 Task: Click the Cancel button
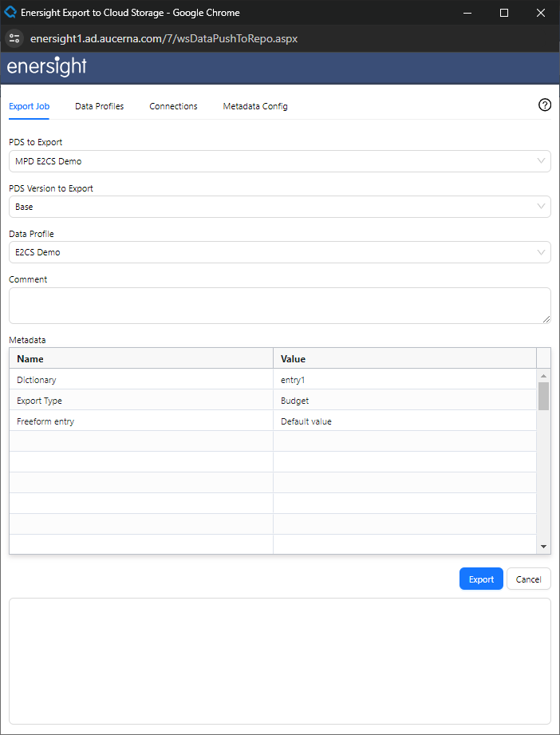pos(529,579)
